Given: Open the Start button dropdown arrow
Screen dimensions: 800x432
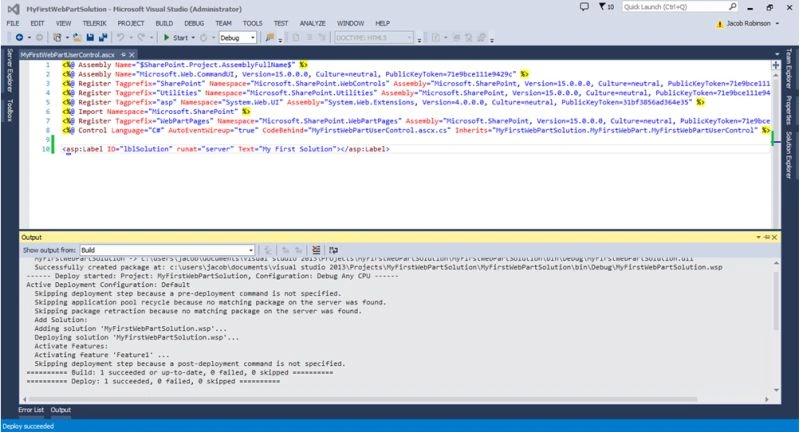Looking at the screenshot, I should (x=193, y=38).
